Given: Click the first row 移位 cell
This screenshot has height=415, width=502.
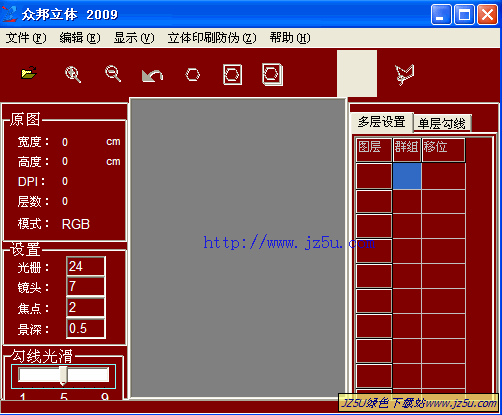Looking at the screenshot, I should [444, 176].
